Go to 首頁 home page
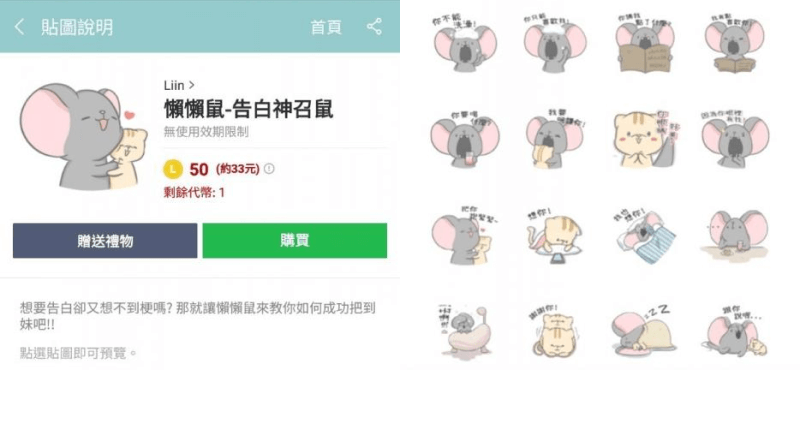The height and width of the screenshot is (440, 800). click(x=326, y=27)
